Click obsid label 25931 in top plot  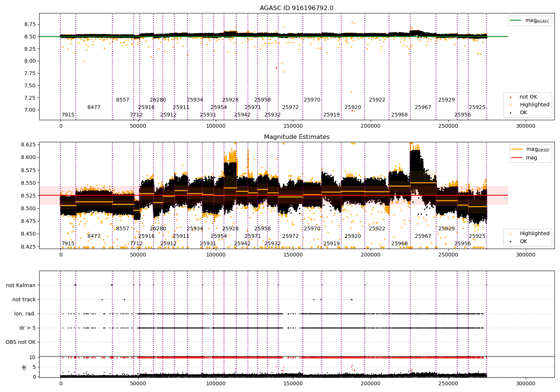point(208,115)
